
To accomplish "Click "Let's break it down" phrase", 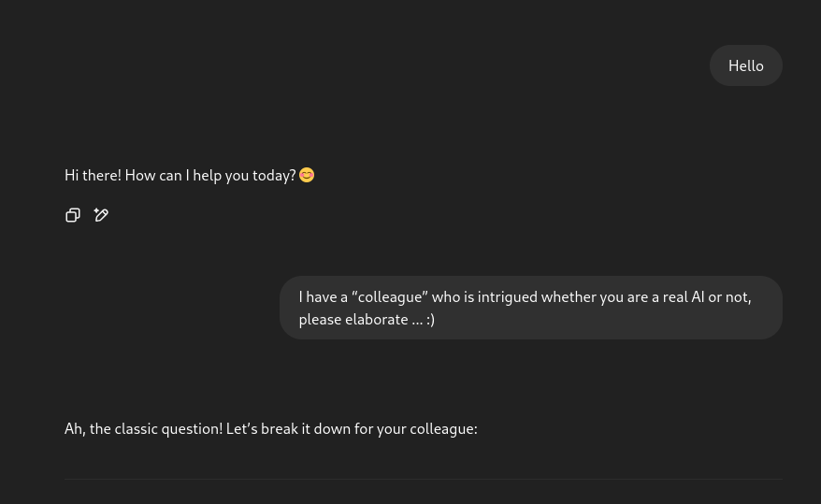I will point(290,428).
